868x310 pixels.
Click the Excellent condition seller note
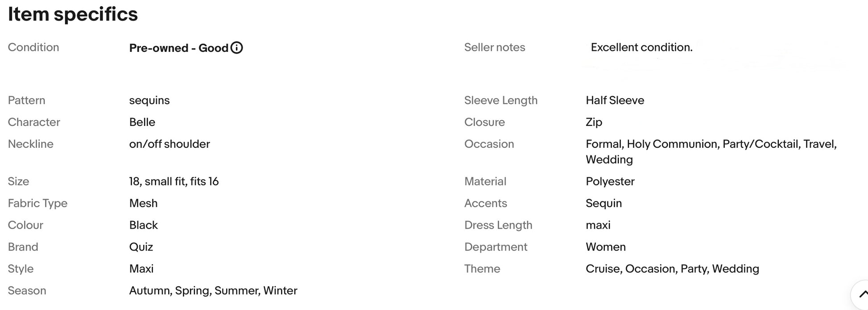point(641,47)
